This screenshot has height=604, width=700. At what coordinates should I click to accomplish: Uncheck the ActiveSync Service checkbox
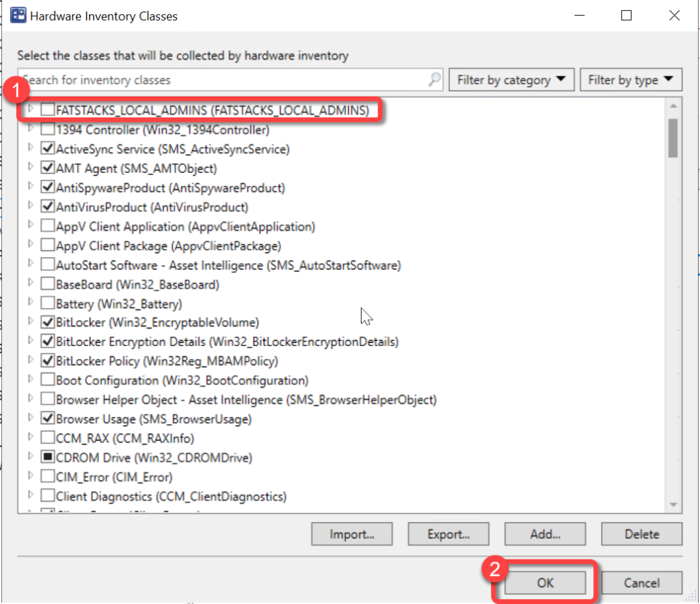[47, 148]
